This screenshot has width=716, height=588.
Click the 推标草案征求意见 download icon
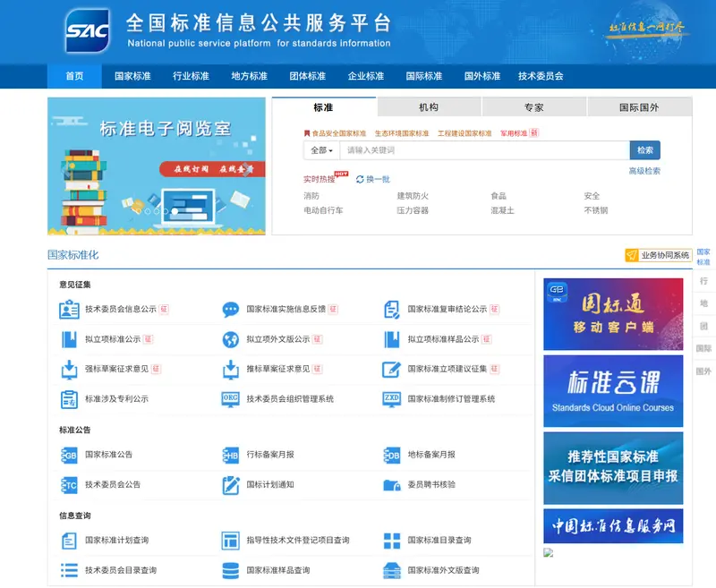(x=231, y=370)
